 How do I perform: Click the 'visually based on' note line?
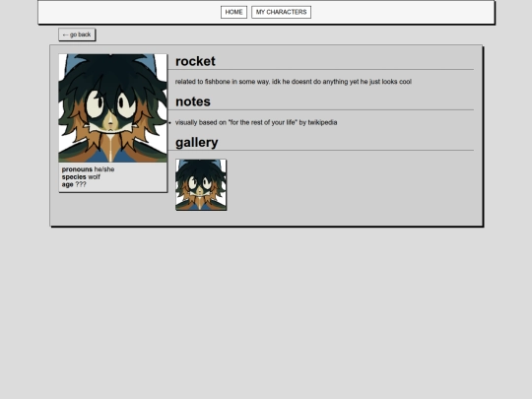click(256, 122)
